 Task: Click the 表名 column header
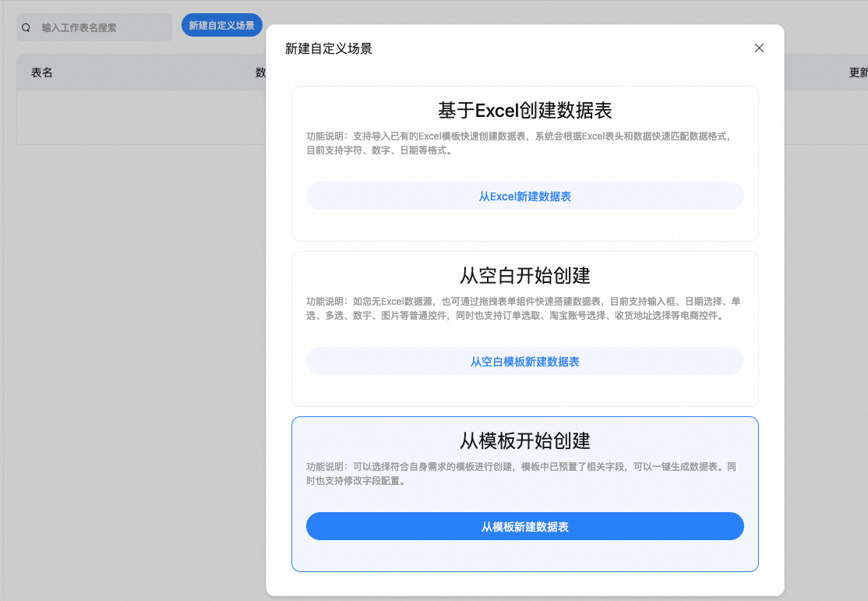click(42, 72)
